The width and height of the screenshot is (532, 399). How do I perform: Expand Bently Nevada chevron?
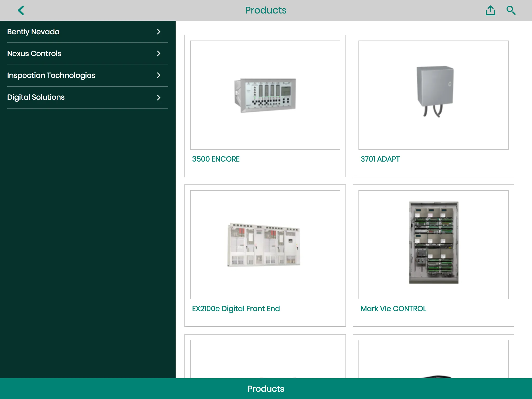point(159,32)
